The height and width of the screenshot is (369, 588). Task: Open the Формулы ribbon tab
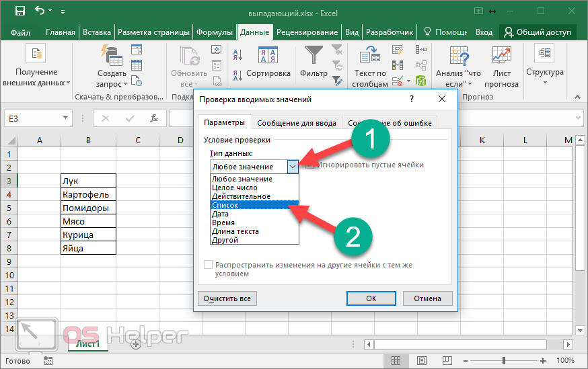(x=214, y=32)
